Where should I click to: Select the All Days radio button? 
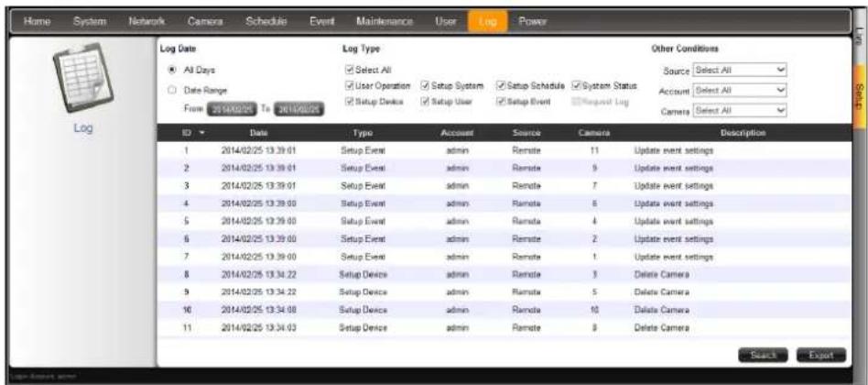pos(172,70)
